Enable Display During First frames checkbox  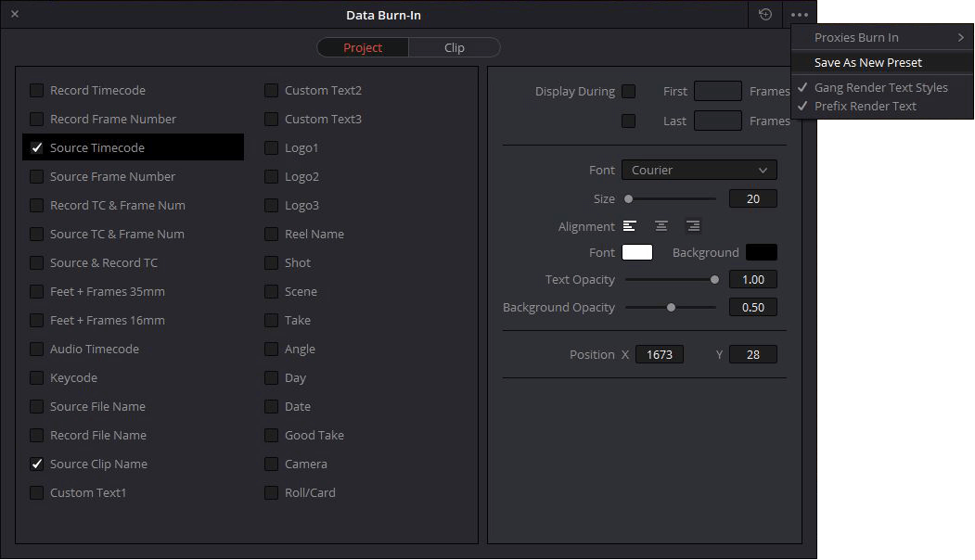[629, 92]
